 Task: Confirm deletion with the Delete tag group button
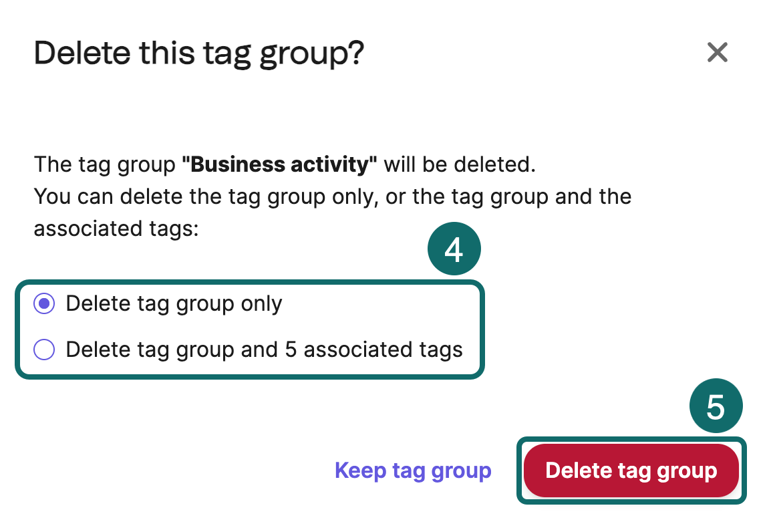tap(631, 471)
